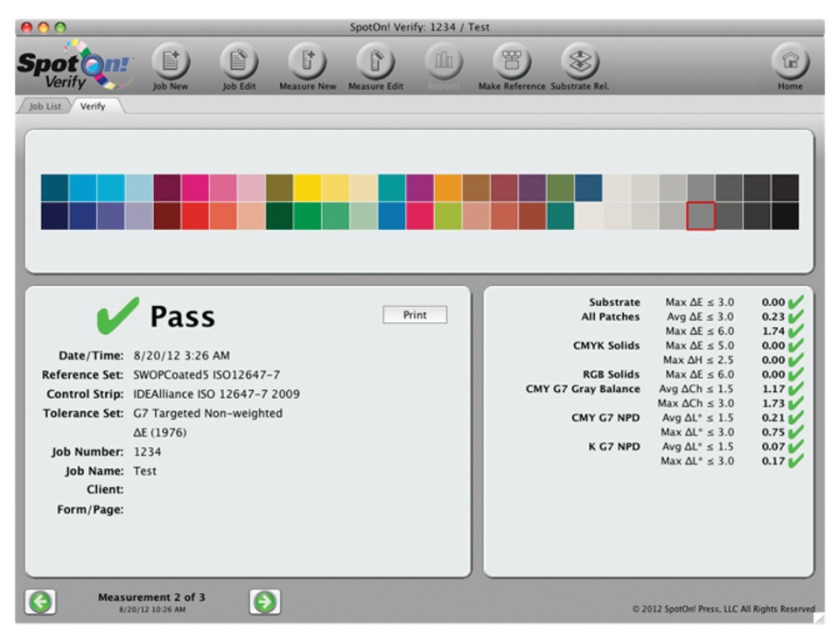Screen dimensions: 840x642
Task: Click the "CMYK Solids" category label
Action: (606, 345)
